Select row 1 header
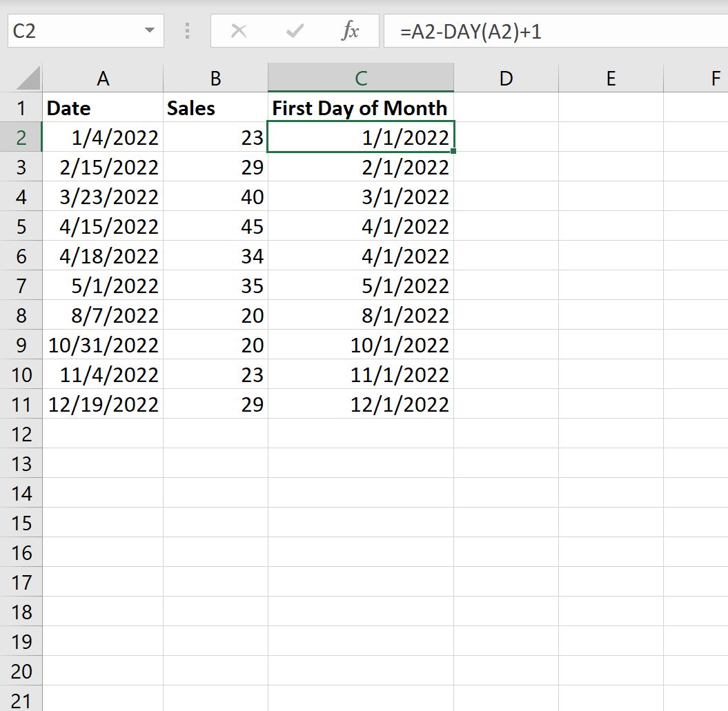 (21, 108)
